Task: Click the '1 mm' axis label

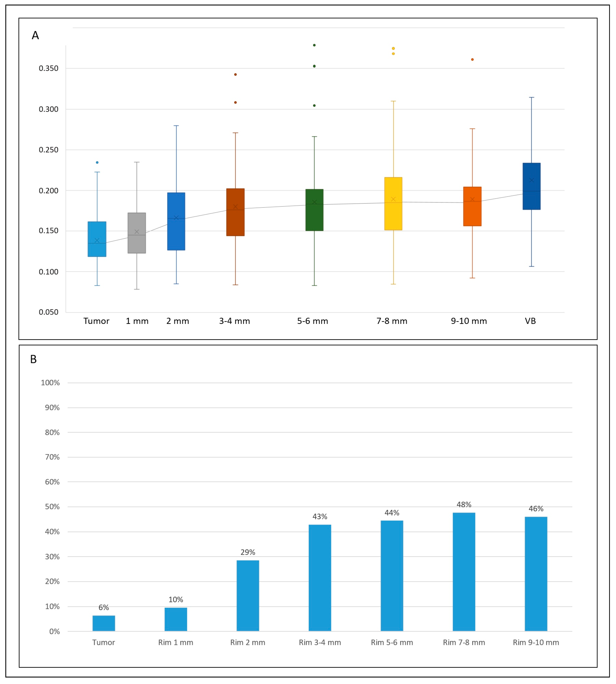Action: 137,321
